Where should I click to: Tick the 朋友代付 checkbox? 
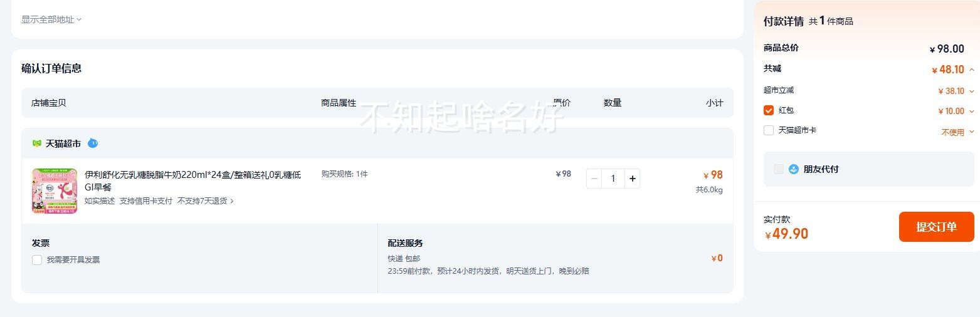[x=779, y=169]
